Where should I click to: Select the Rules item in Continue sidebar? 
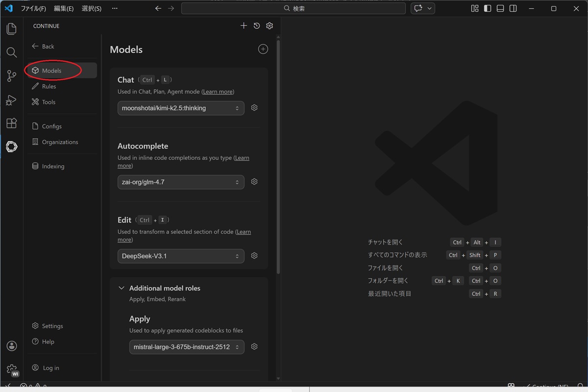click(x=49, y=86)
